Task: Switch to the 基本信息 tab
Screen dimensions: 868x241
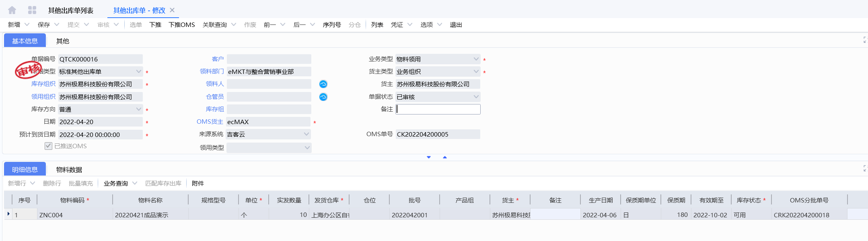Action: tap(25, 41)
